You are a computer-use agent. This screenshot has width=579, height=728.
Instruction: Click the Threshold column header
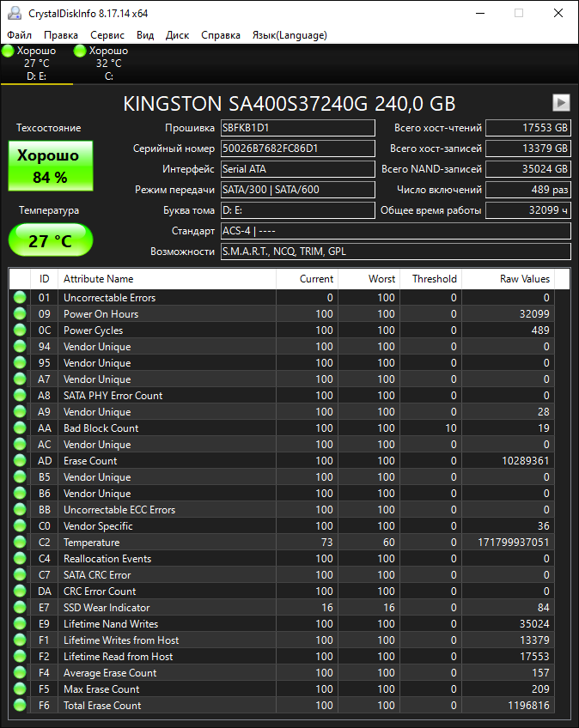(x=430, y=278)
